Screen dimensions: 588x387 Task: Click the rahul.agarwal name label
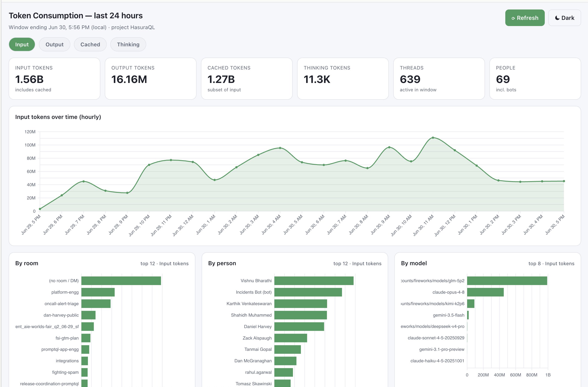click(258, 372)
